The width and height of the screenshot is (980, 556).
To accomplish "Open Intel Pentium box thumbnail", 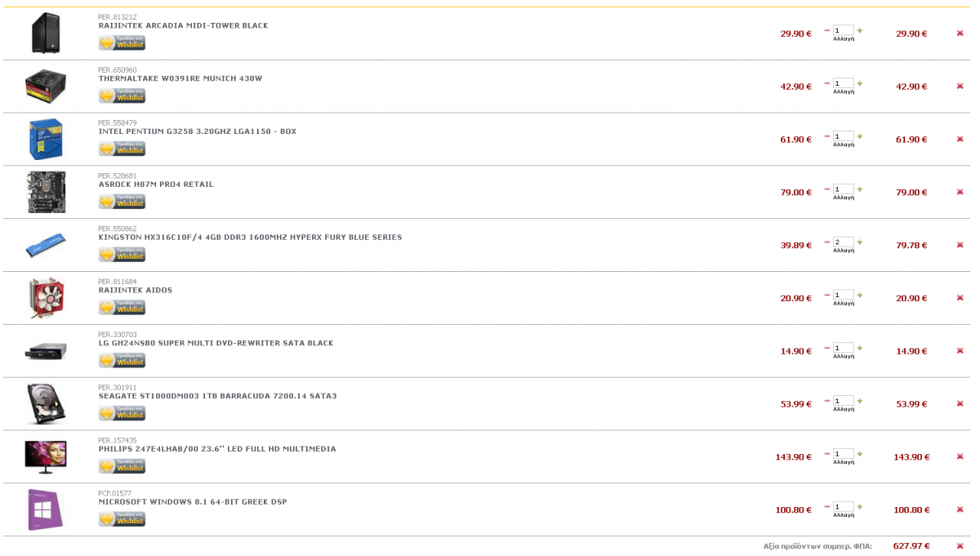I will [x=46, y=139].
